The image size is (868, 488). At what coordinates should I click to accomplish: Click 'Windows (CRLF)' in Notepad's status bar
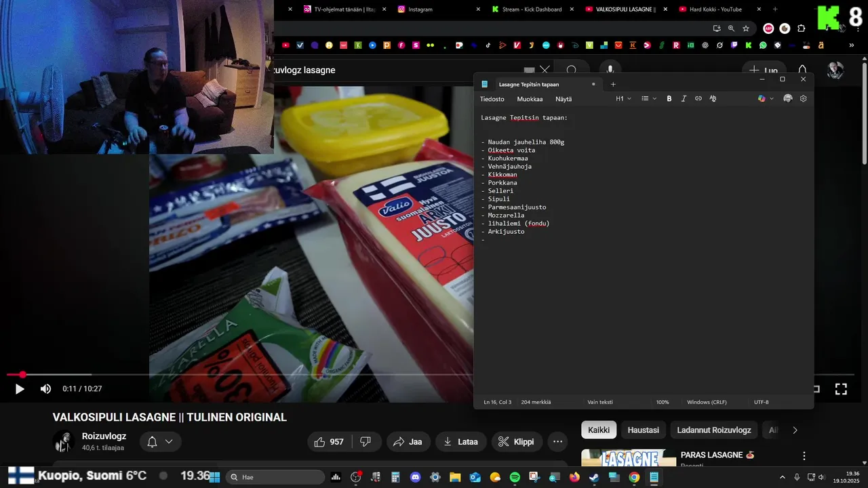coord(707,402)
